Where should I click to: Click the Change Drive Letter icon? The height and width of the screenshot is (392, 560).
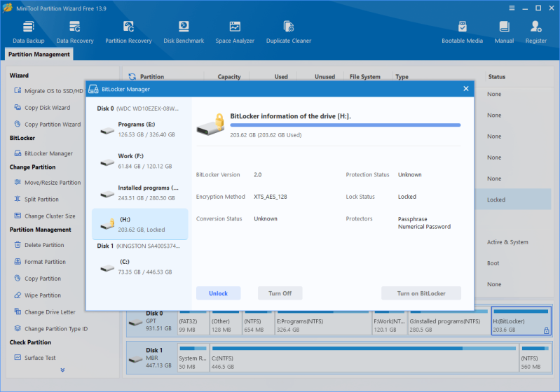coord(18,311)
